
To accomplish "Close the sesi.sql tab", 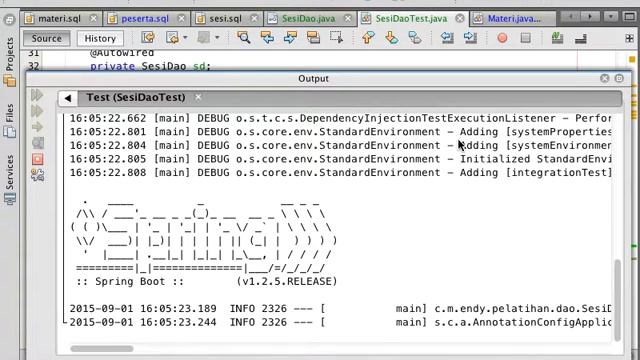I will pyautogui.click(x=254, y=19).
